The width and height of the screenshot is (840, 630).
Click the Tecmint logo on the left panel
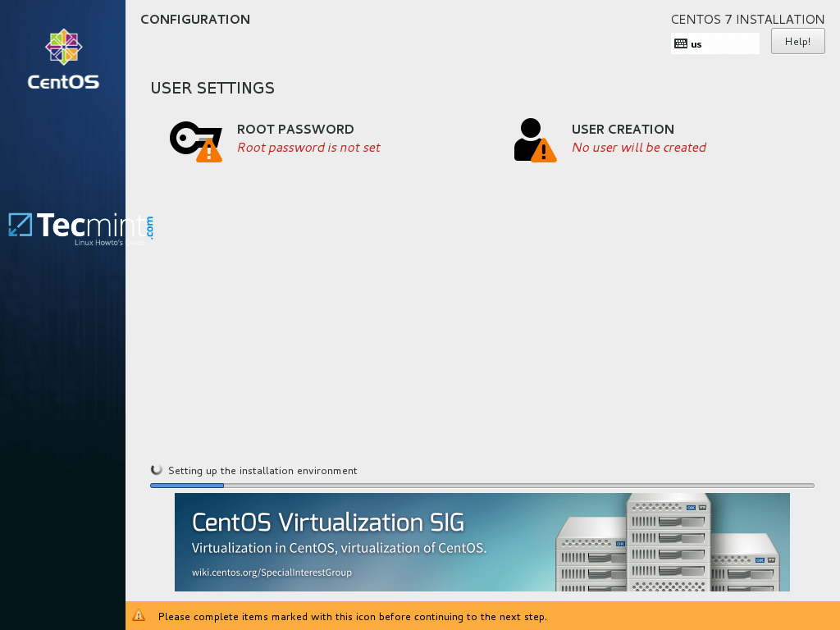78,227
